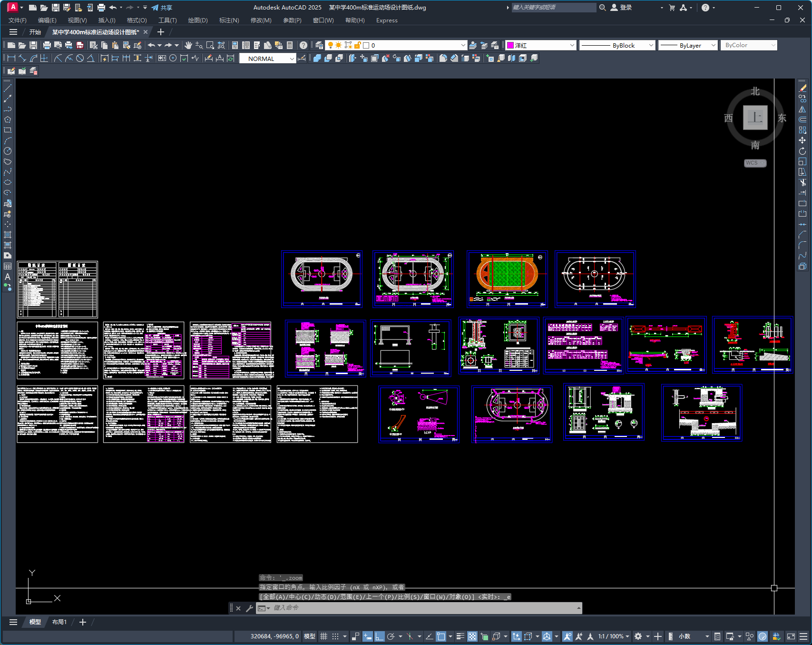Toggle hardware acceleration in status bar
The width and height of the screenshot is (812, 645).
763,636
